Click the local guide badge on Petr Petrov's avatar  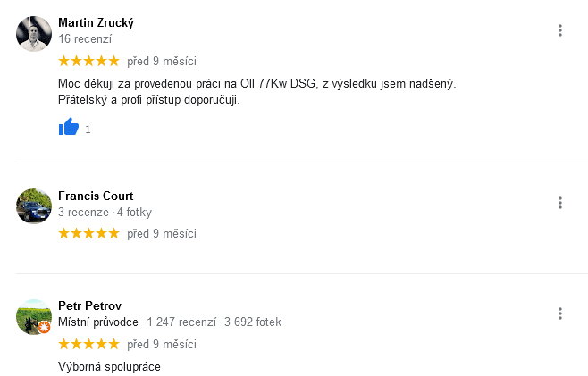(x=45, y=327)
